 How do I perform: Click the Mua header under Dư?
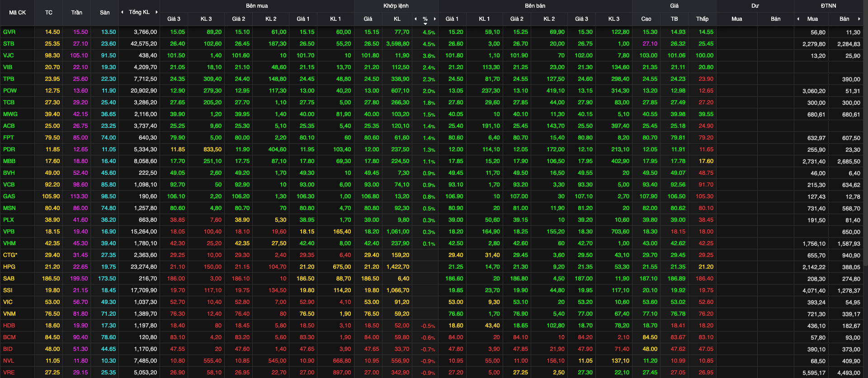click(x=737, y=19)
